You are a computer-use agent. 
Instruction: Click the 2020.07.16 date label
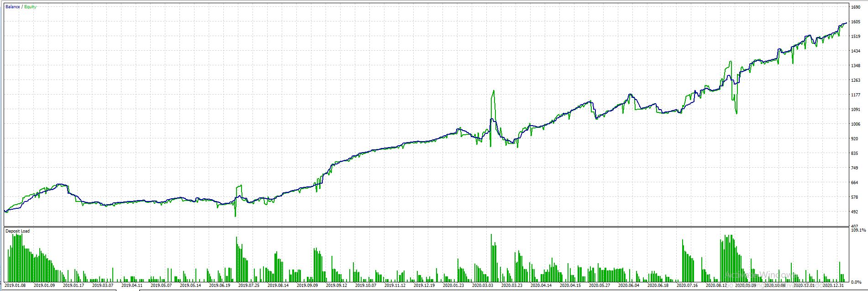687,286
